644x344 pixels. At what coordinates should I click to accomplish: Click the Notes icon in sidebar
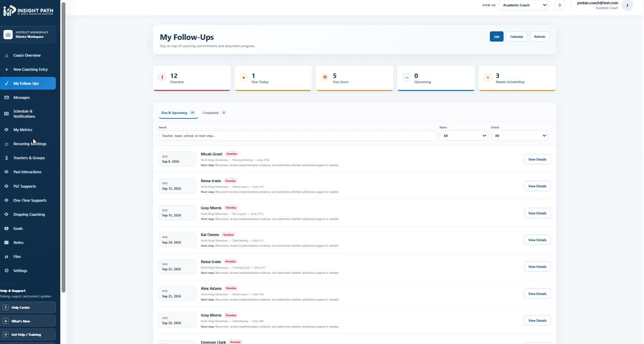click(x=6, y=243)
